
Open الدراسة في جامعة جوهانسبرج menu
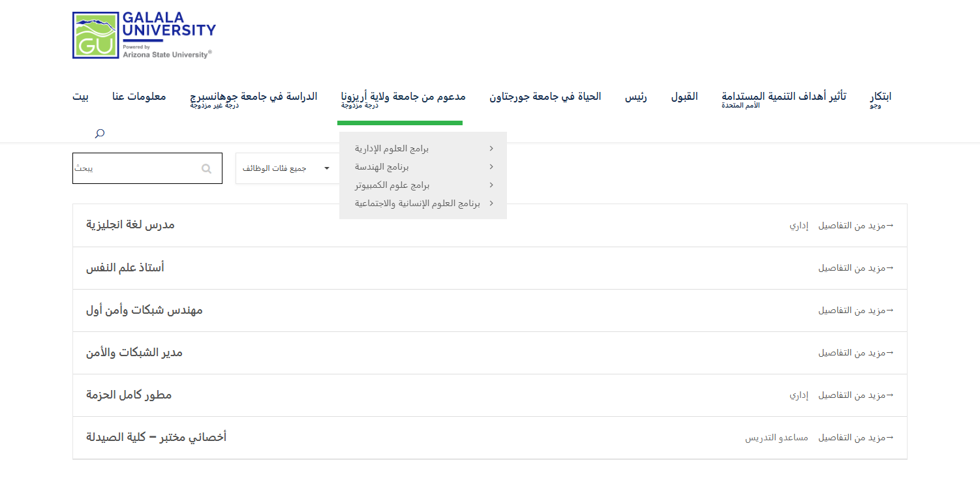click(253, 97)
